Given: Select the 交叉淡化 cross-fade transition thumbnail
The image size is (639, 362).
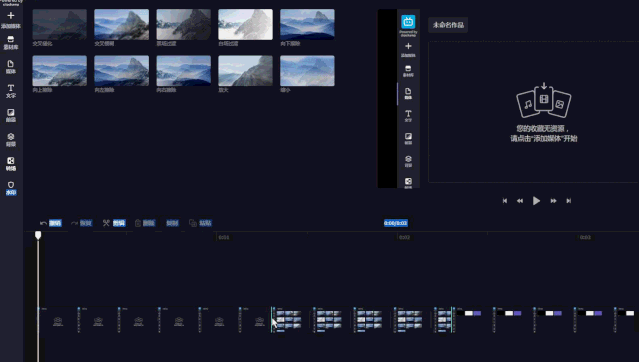Looking at the screenshot, I should point(59,24).
